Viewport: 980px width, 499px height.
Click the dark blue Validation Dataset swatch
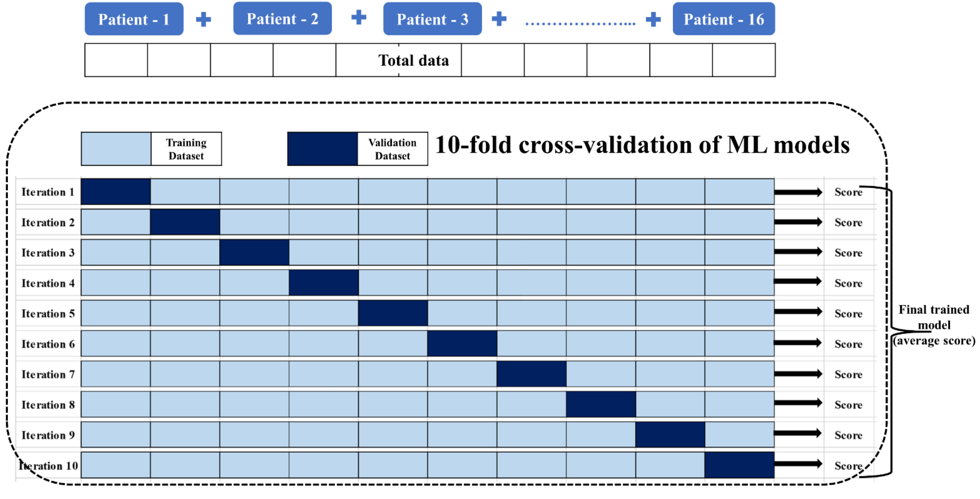(322, 149)
